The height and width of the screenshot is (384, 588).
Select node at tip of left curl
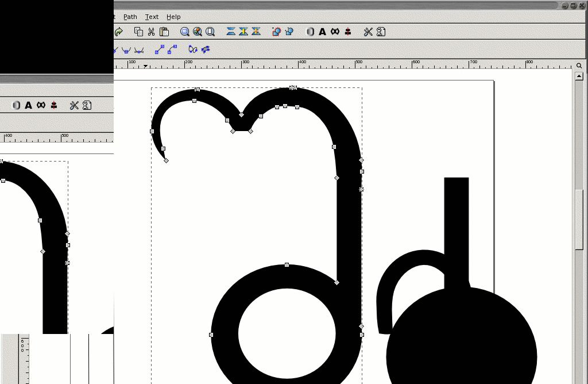(x=166, y=160)
